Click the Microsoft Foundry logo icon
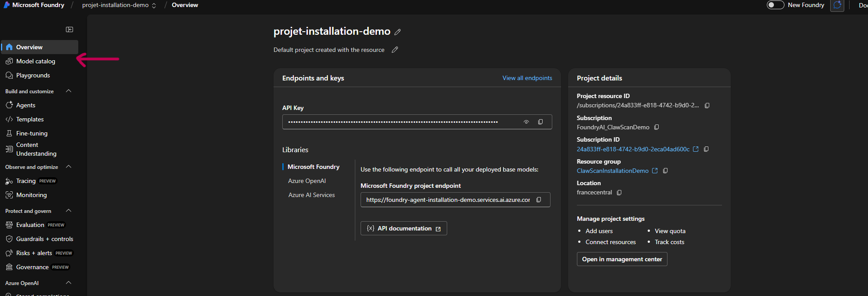 click(x=7, y=5)
